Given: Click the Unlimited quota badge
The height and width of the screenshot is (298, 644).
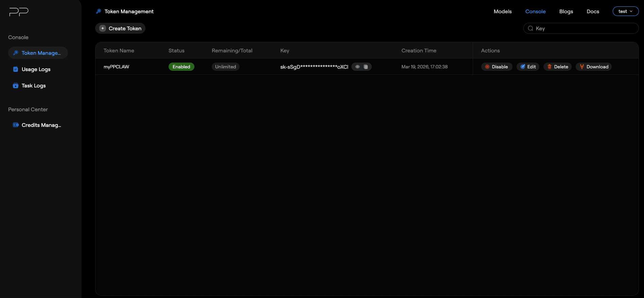Looking at the screenshot, I should [x=226, y=67].
